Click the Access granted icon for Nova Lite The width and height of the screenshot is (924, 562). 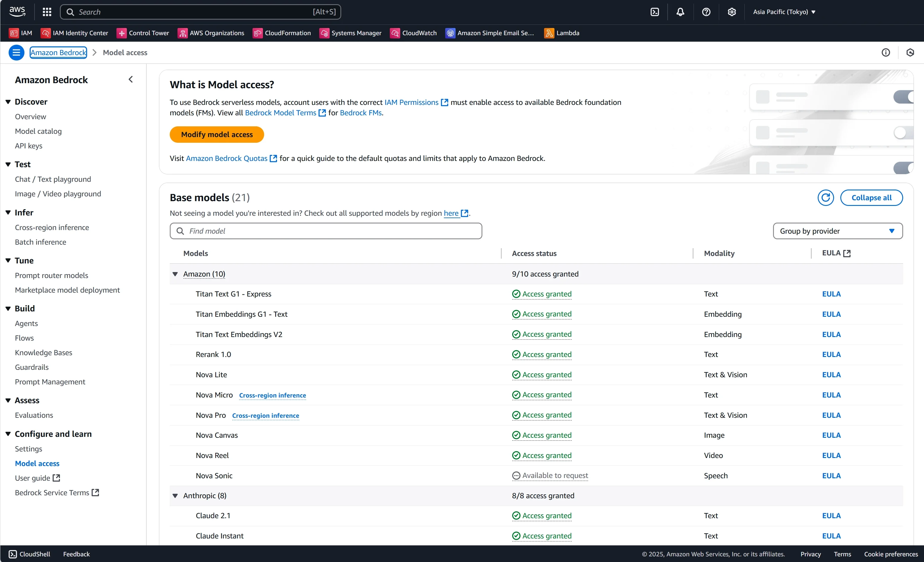516,375
